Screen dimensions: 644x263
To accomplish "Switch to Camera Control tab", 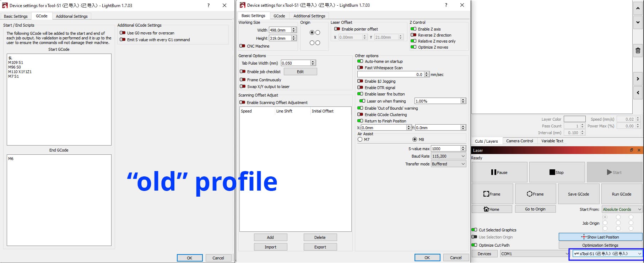I will [519, 141].
